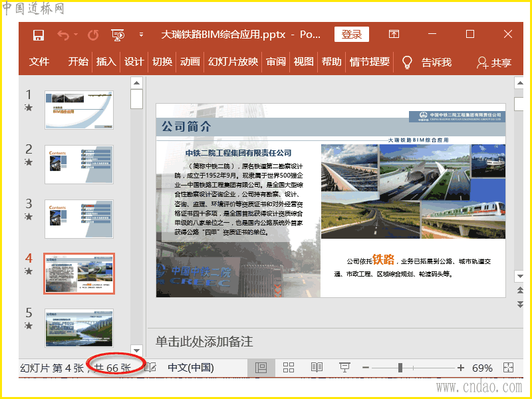532x399 pixels.
Task: Select slide 3 thumbnail
Action: click(x=79, y=219)
